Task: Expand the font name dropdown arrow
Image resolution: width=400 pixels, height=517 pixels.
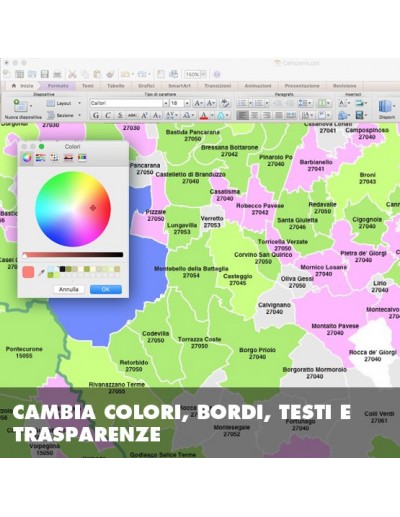Action: 166,103
